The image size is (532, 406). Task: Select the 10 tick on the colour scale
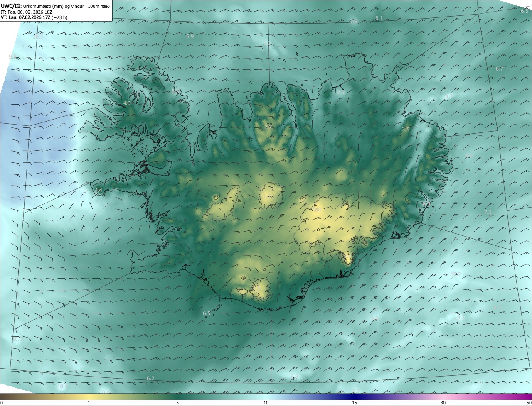(266, 403)
